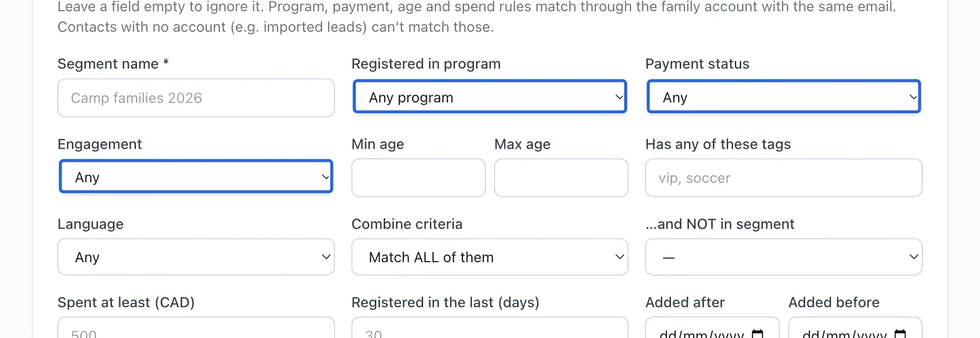Click the Segment name input field
Image resolution: width=980 pixels, height=338 pixels.
[196, 98]
